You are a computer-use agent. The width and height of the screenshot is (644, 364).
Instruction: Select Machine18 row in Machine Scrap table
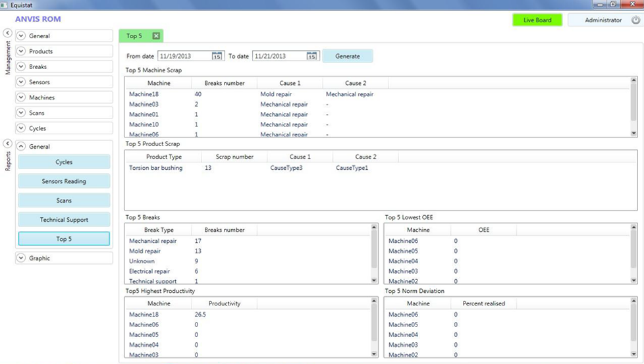(378, 94)
